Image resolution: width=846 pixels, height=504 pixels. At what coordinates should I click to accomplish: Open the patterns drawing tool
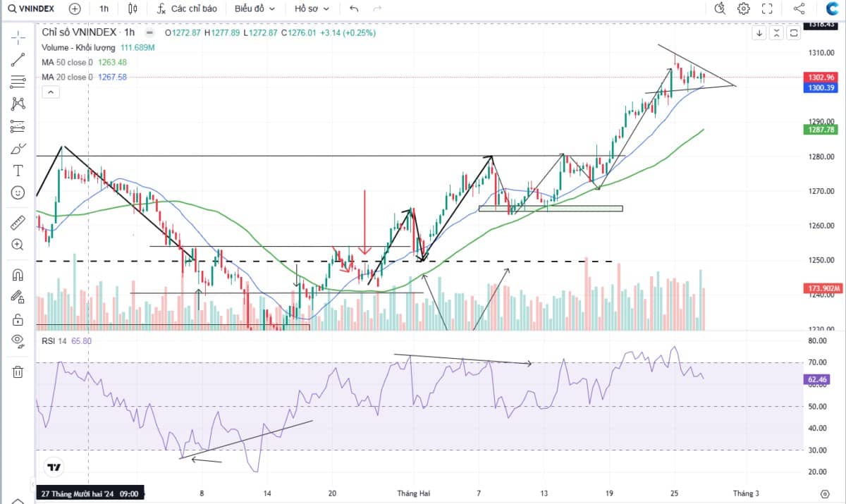click(18, 104)
